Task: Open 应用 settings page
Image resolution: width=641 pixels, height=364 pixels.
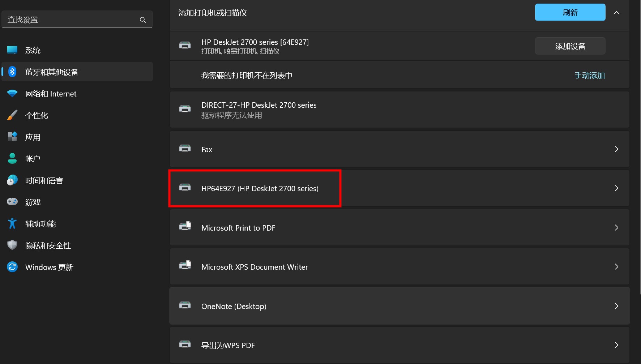Action: tap(77, 137)
